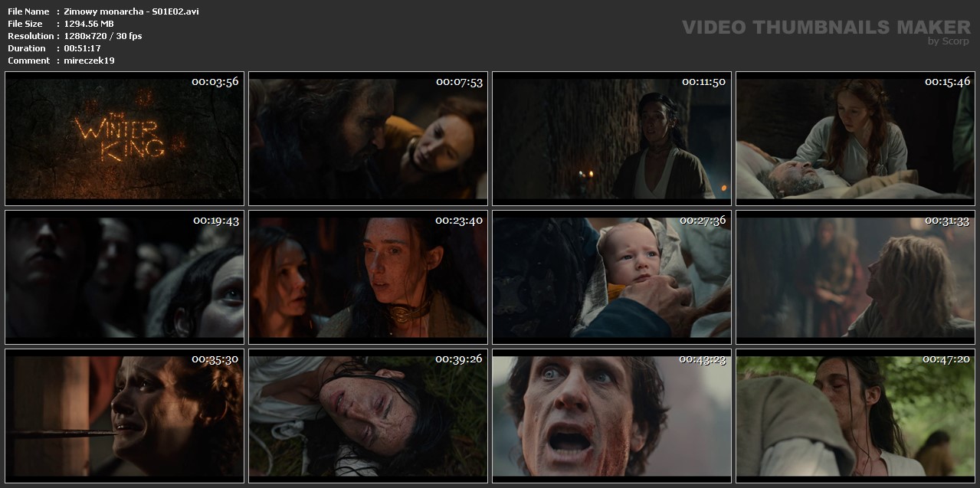This screenshot has height=488, width=980.
Task: Select the thumbnail at 00:03:56
Action: 124,139
